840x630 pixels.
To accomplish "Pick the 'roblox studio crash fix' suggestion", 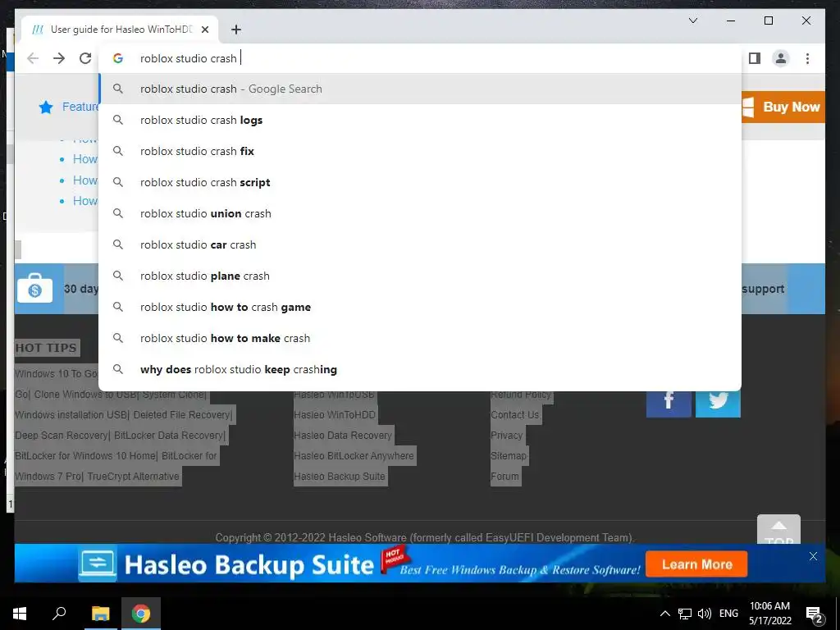I will click(421, 151).
